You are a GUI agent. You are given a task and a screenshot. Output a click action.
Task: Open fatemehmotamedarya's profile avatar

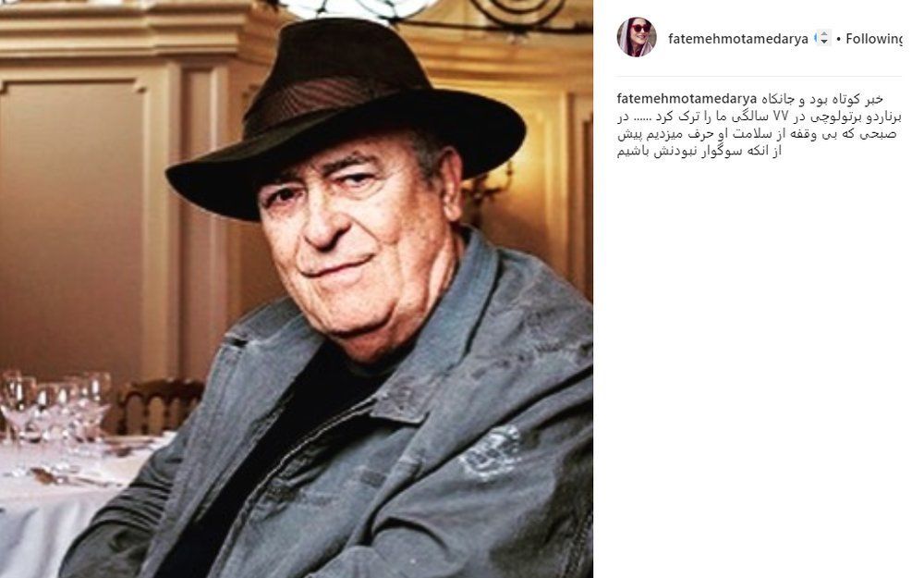637,37
